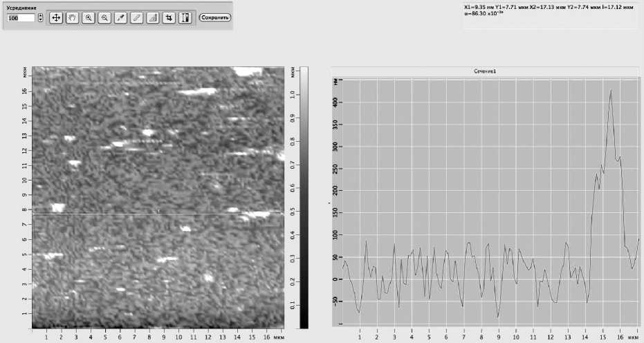The width and height of the screenshot is (644, 343).
Task: Click the deepest dip near 9 мкм in graph
Action: [x=497, y=317]
